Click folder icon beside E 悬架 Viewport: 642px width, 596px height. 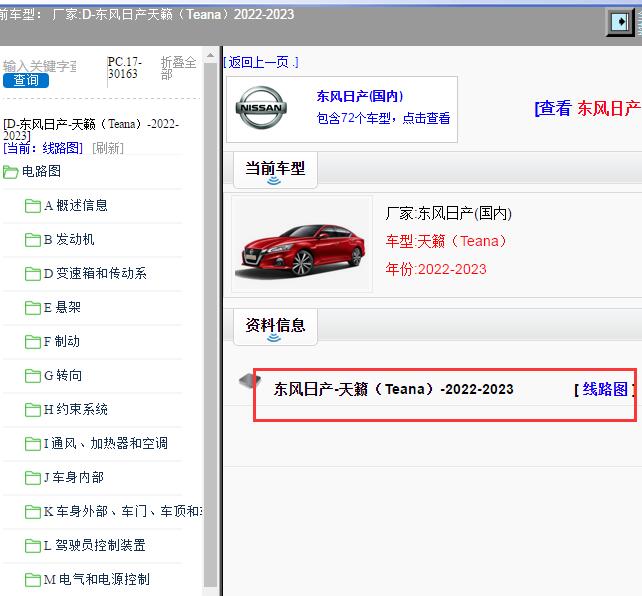(x=33, y=308)
